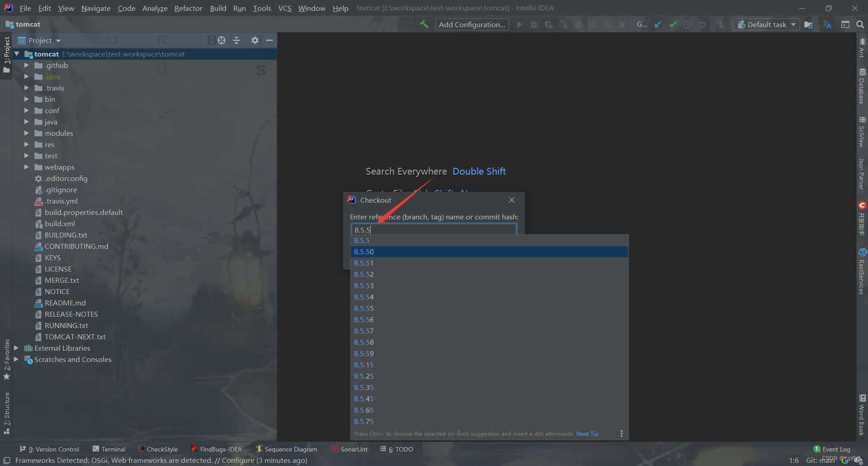Open the 9: Version Control tab
The height and width of the screenshot is (466, 868).
[x=50, y=449]
